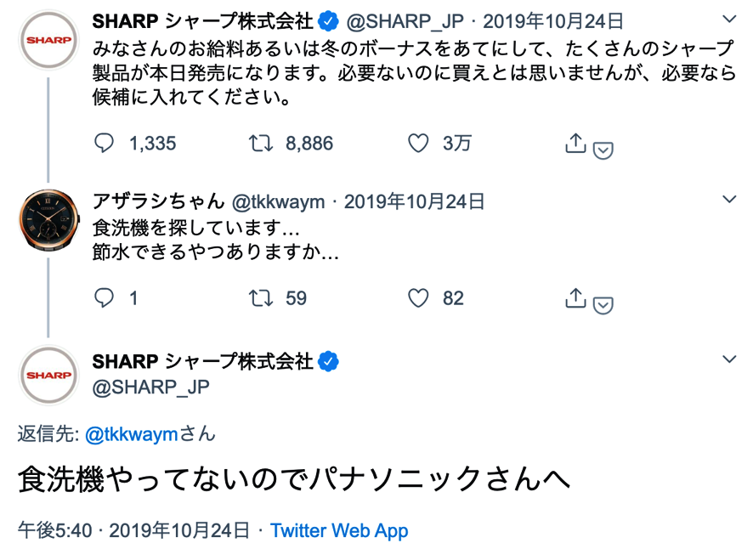The width and height of the screenshot is (753, 560).
Task: Retweet SHARP's product launch tweet
Action: tap(259, 144)
